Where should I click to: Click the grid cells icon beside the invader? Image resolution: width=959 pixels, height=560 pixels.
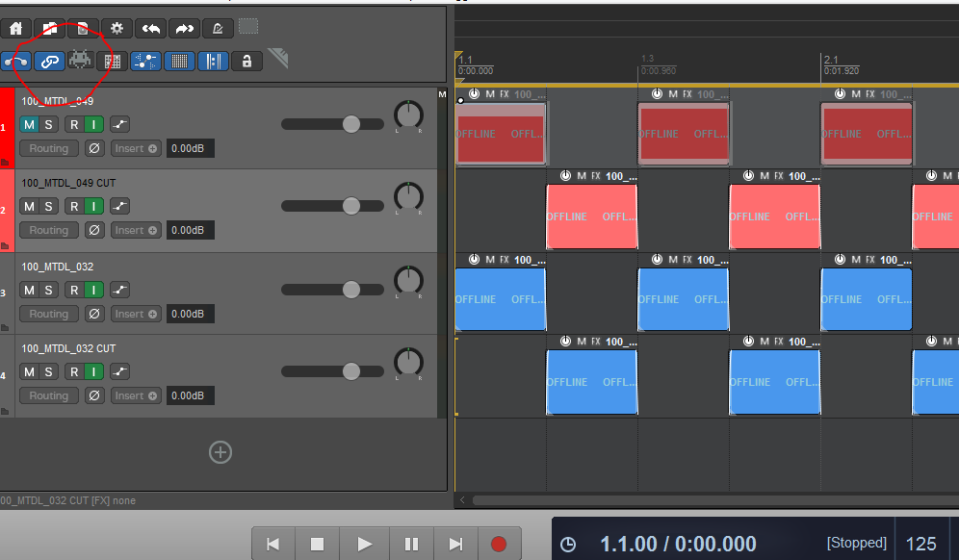(113, 62)
